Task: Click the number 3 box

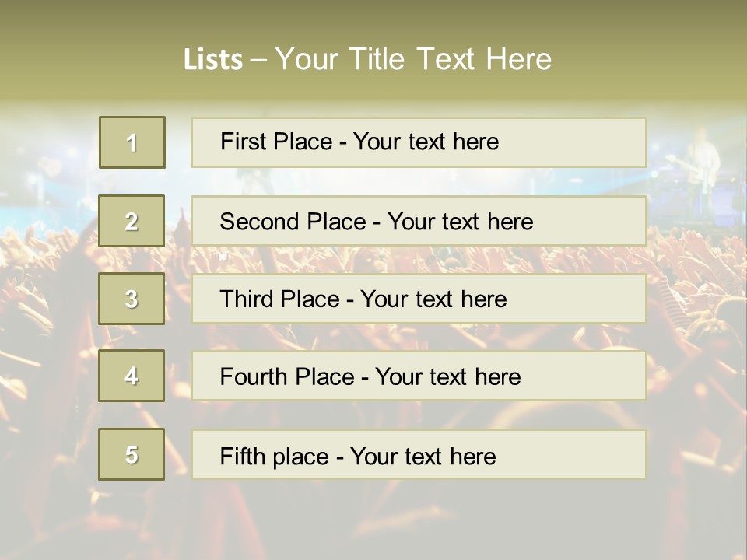Action: (x=132, y=299)
